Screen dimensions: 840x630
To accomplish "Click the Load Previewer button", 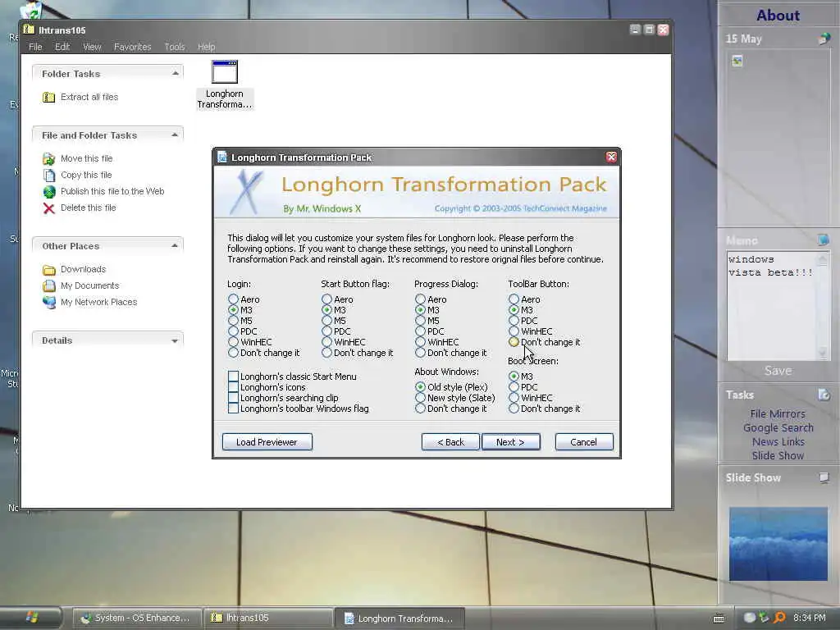I will [267, 442].
